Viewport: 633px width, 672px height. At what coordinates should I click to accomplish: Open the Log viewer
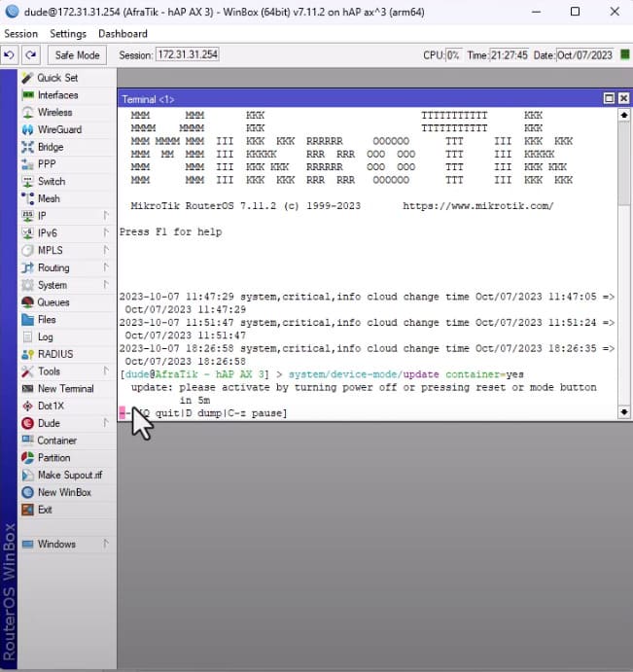[x=45, y=336]
